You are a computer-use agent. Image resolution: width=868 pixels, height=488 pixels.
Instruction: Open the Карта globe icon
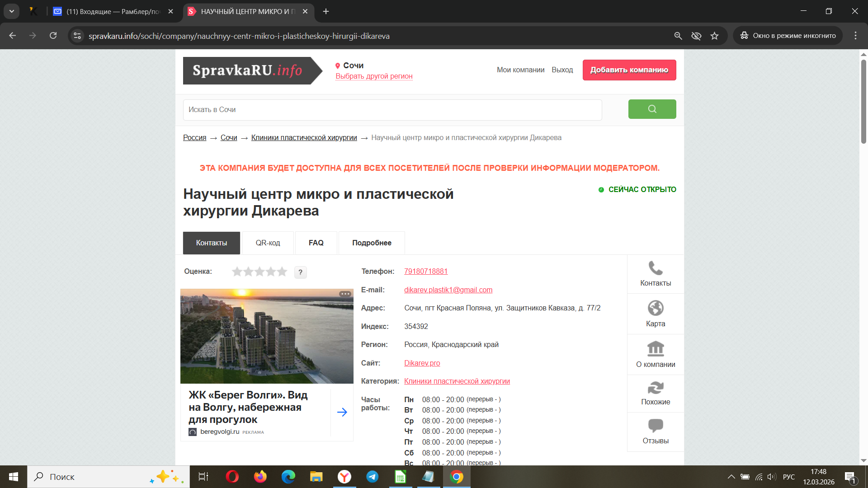click(x=655, y=308)
